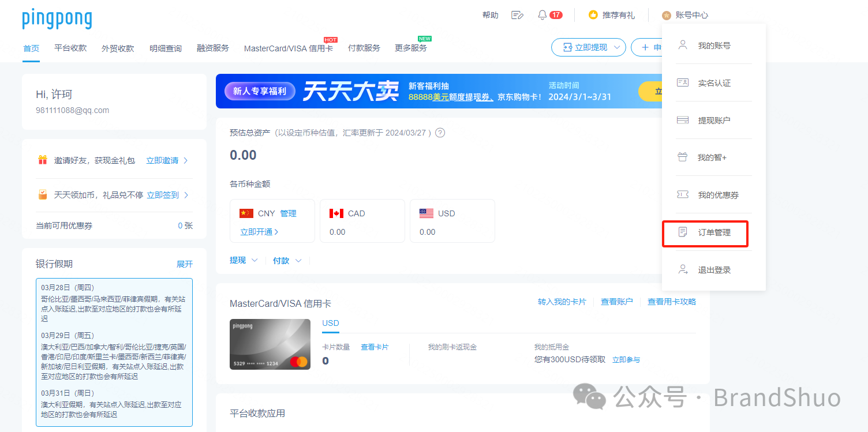Click the 实名认证 ID card icon
This screenshot has width=868, height=432.
pyautogui.click(x=683, y=82)
